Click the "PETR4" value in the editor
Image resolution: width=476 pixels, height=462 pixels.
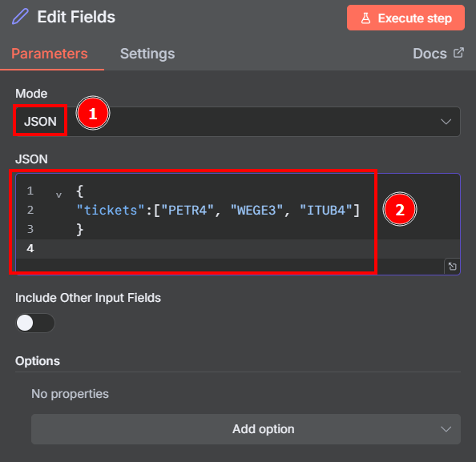click(188, 211)
